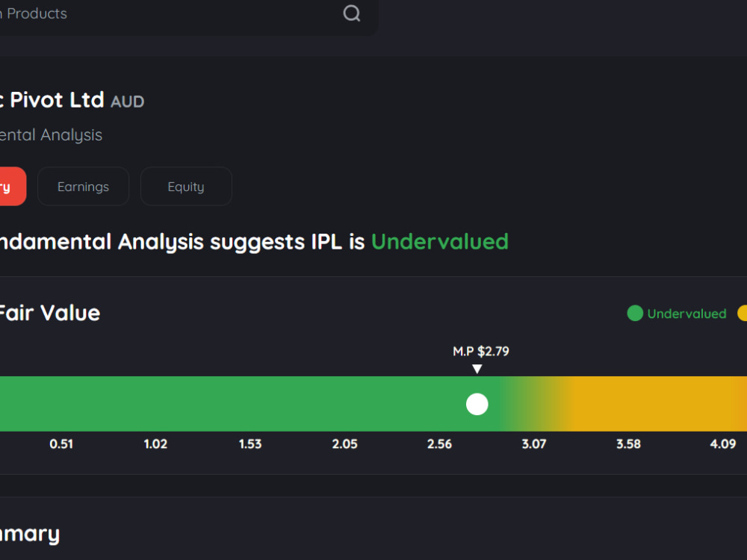Open the Equity tab

pos(186,187)
